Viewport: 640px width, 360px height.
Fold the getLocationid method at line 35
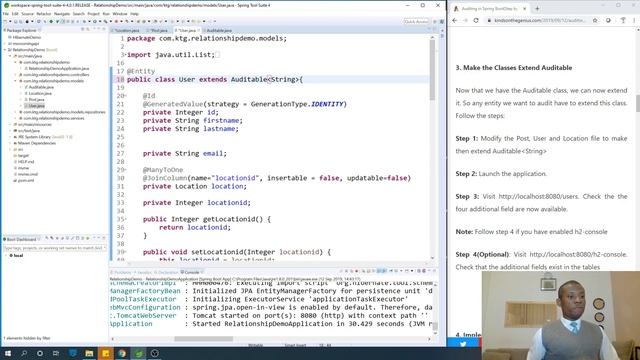126,219
